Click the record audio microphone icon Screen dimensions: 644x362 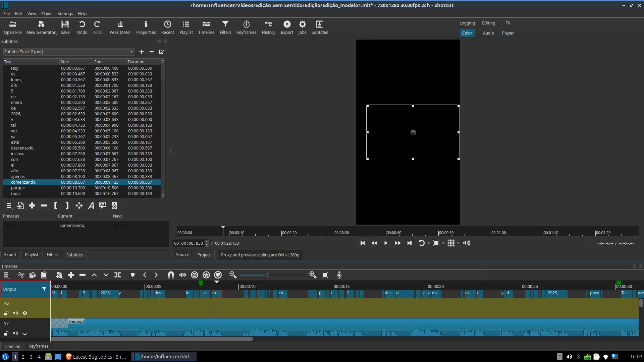coord(339,275)
